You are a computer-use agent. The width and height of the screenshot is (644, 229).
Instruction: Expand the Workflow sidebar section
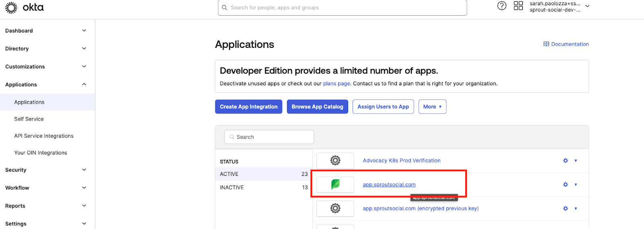(84, 188)
